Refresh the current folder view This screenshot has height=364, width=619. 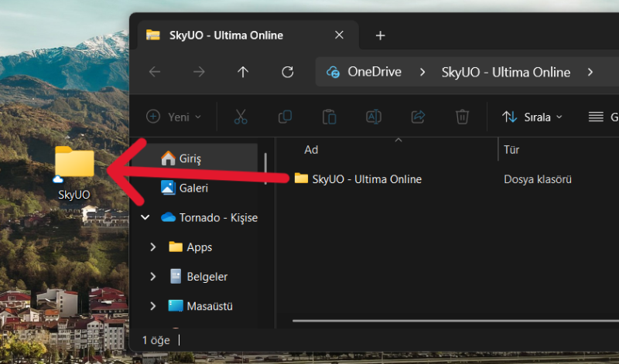287,72
